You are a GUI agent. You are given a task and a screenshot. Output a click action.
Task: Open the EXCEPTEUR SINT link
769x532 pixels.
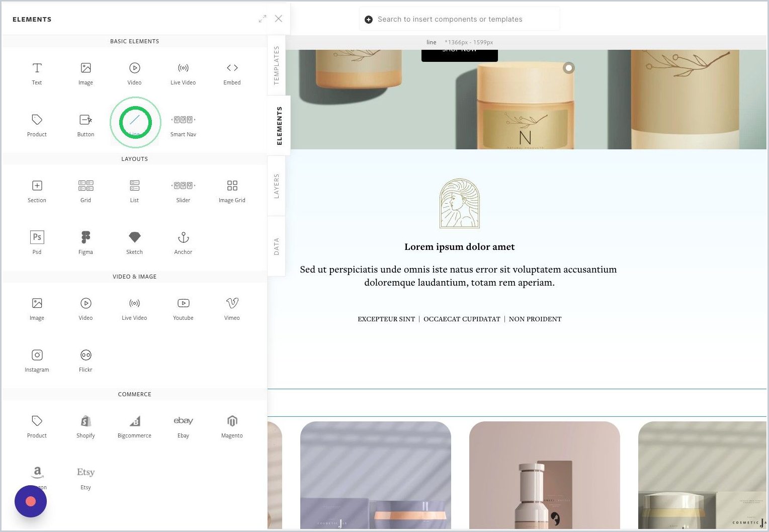(386, 319)
